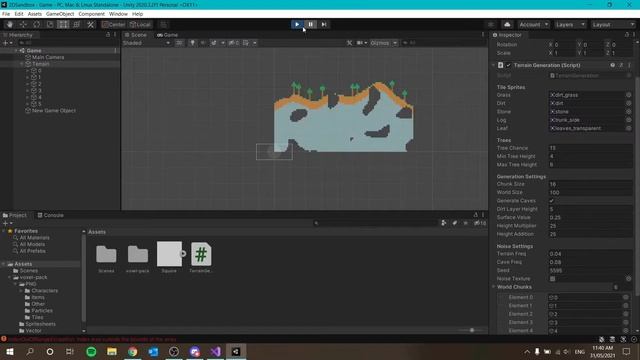
Task: Open the GameObject menu
Action: click(60, 14)
